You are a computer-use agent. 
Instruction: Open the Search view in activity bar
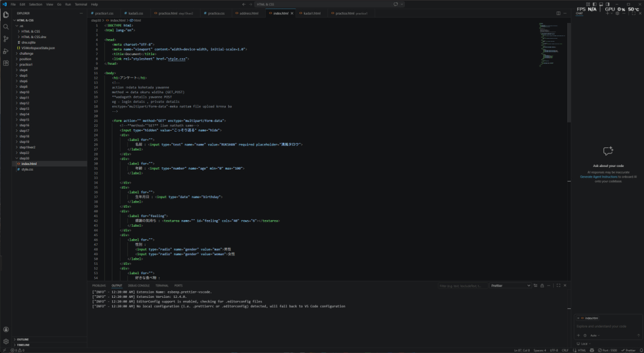point(6,27)
